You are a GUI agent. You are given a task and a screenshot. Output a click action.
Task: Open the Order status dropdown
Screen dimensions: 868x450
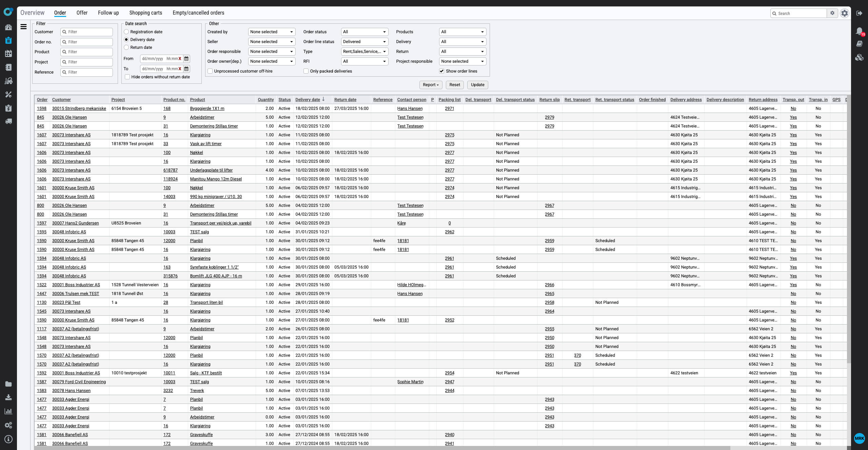[x=364, y=32]
